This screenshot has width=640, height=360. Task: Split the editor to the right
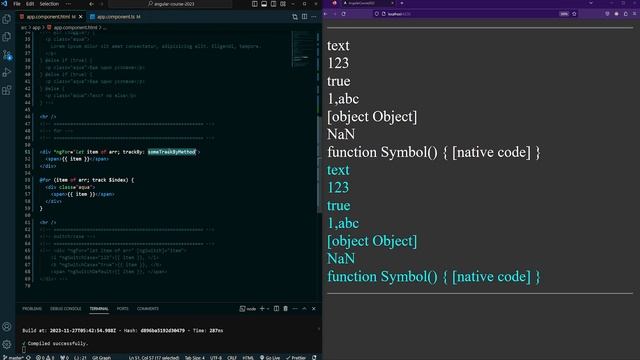click(304, 17)
